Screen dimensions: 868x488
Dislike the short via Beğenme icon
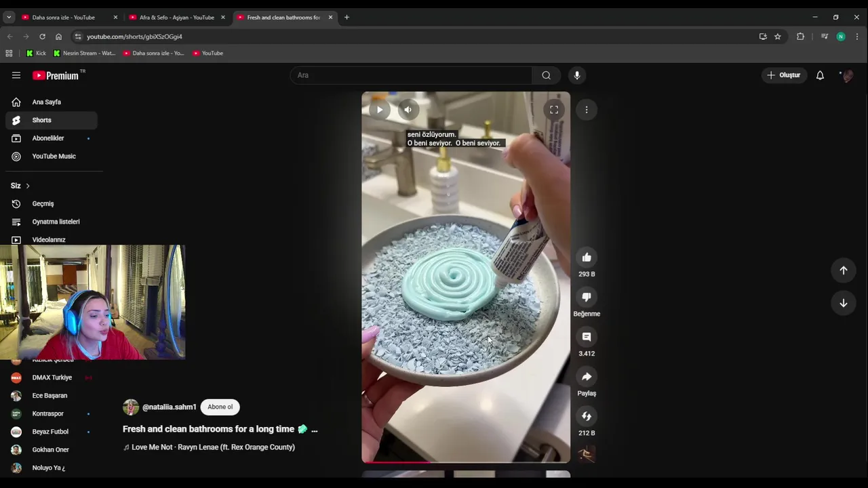coord(587,297)
